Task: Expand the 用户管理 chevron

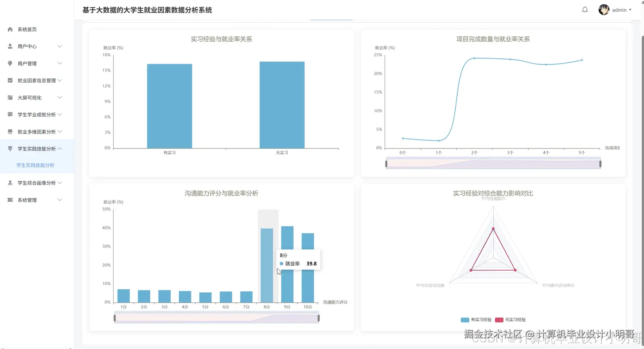Action: click(60, 63)
